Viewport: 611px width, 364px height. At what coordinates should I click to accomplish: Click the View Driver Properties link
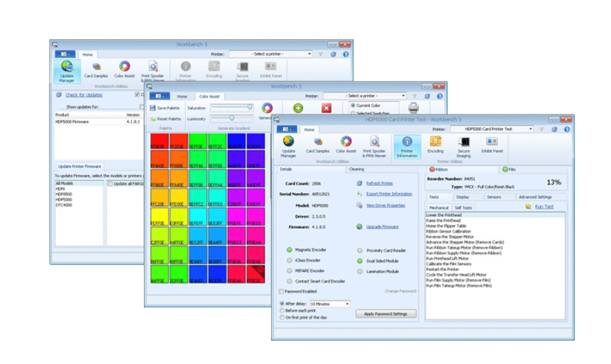385,206
